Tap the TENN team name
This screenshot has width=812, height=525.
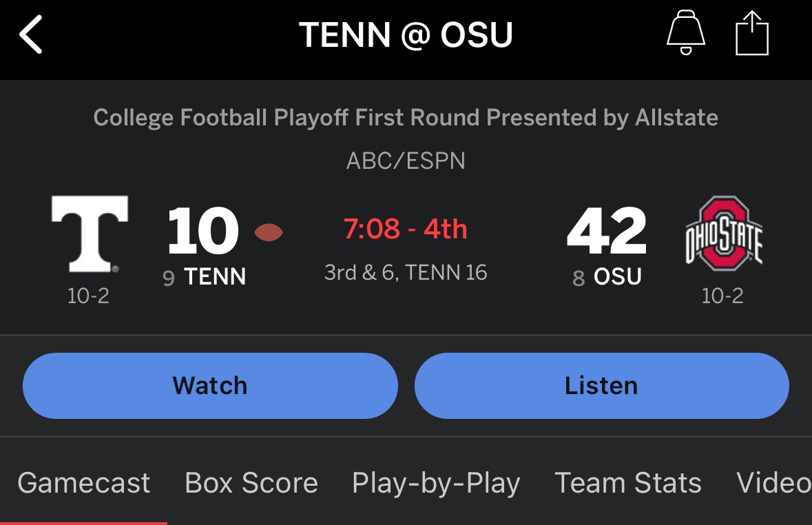tap(215, 277)
